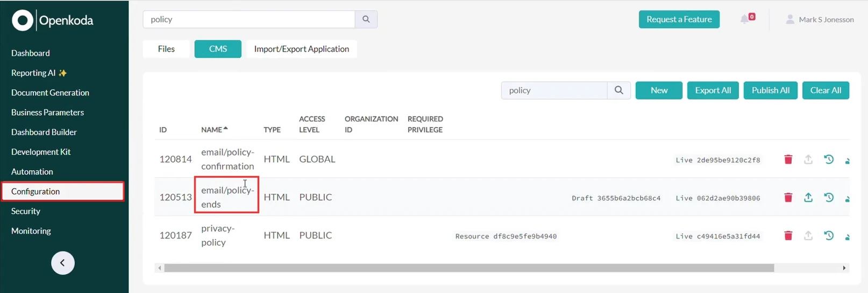
Task: Click publish icon for email/policy-ends
Action: [808, 198]
